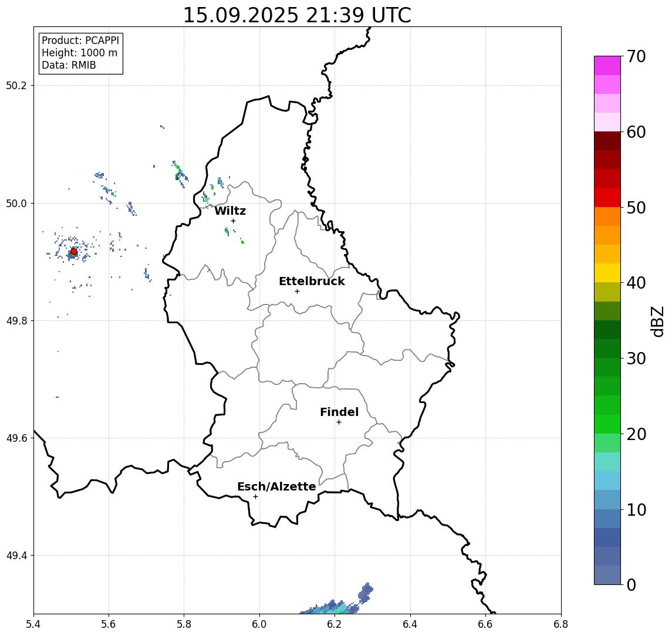672x636 pixels.
Task: Pick the slate-blue bottom swatch at 0 dBZ
Action: 607,575
